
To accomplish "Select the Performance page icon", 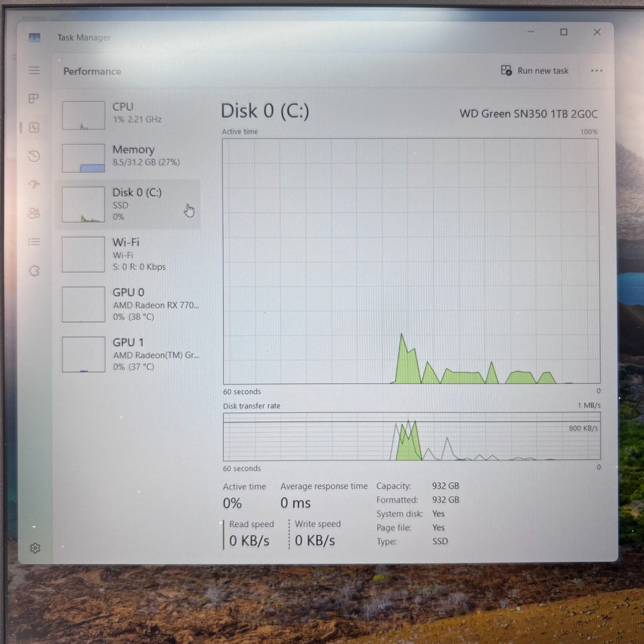I will tap(34, 127).
